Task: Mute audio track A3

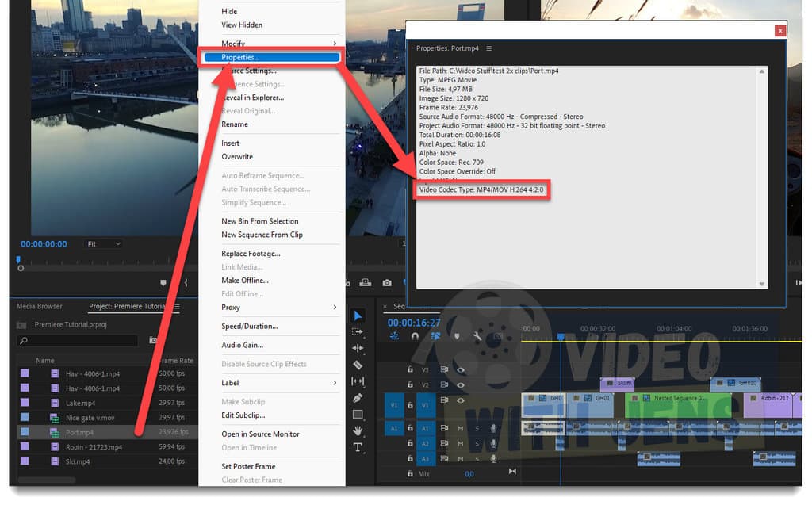Action: (x=461, y=459)
